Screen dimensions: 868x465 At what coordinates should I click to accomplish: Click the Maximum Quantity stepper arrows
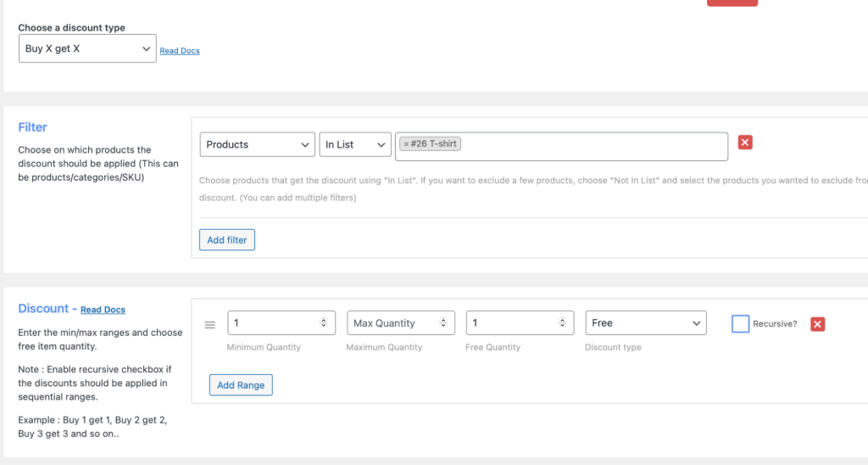(442, 322)
